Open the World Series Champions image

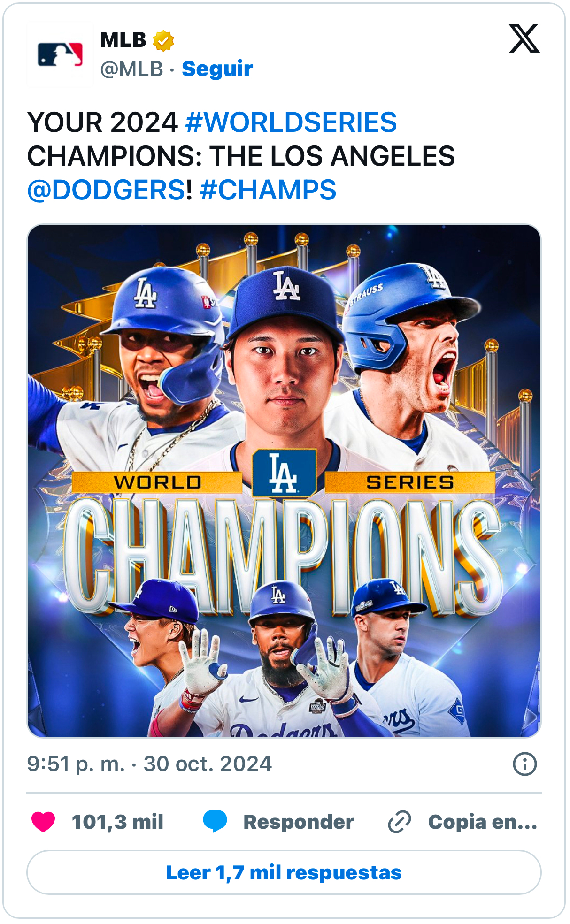[284, 481]
